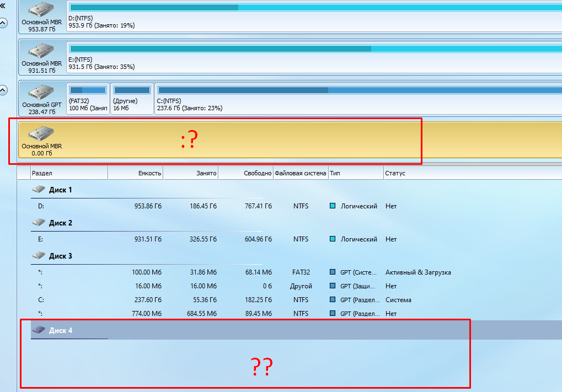Sort by the Раздел column header
The height and width of the screenshot is (392, 562).
click(69, 173)
